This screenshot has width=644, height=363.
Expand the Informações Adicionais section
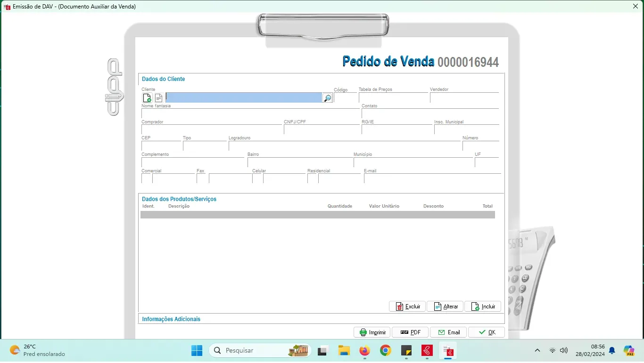pyautogui.click(x=171, y=319)
